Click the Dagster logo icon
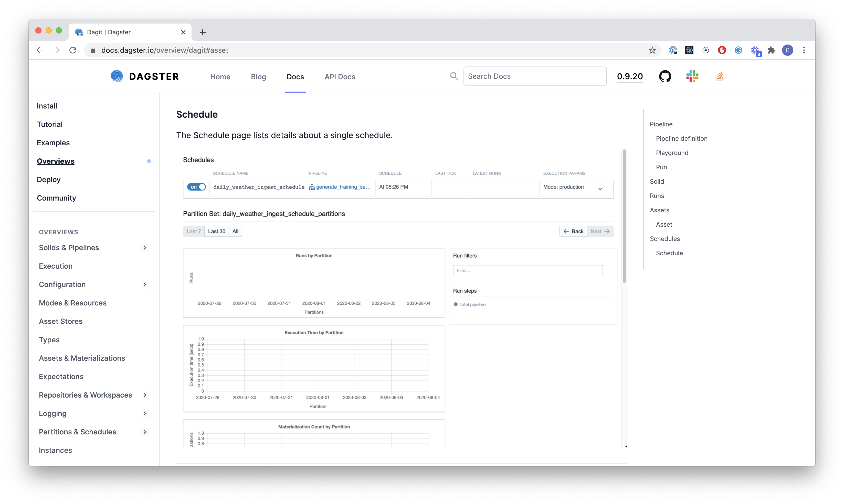This screenshot has height=504, width=844. pos(117,76)
